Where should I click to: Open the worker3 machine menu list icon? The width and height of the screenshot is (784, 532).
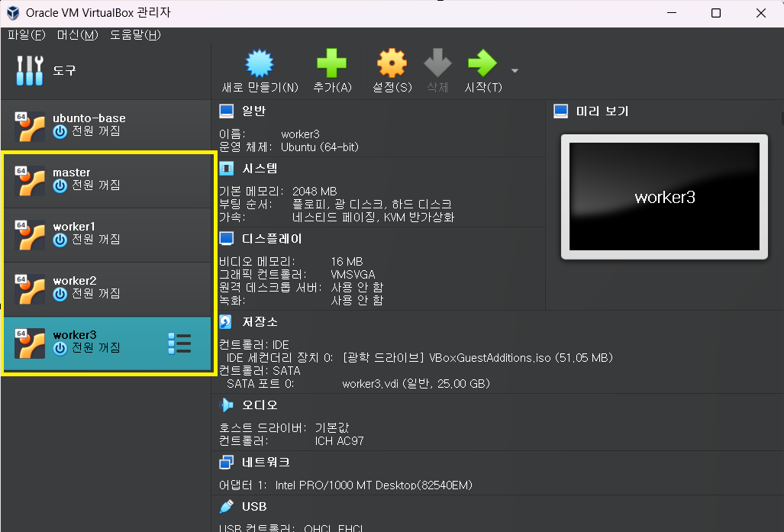point(179,343)
